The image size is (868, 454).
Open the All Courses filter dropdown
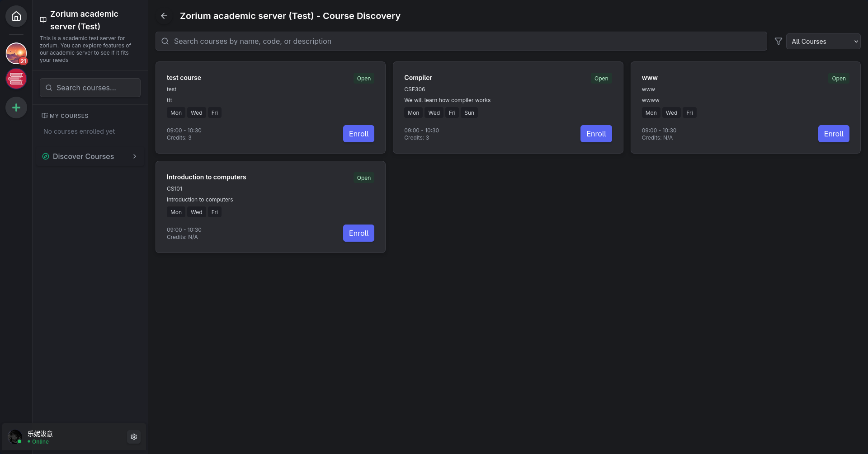click(823, 41)
